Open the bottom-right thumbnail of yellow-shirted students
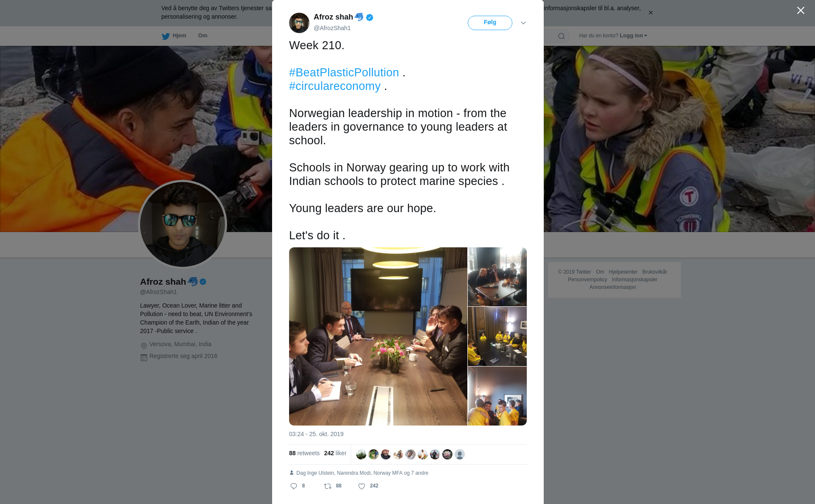 point(497,396)
